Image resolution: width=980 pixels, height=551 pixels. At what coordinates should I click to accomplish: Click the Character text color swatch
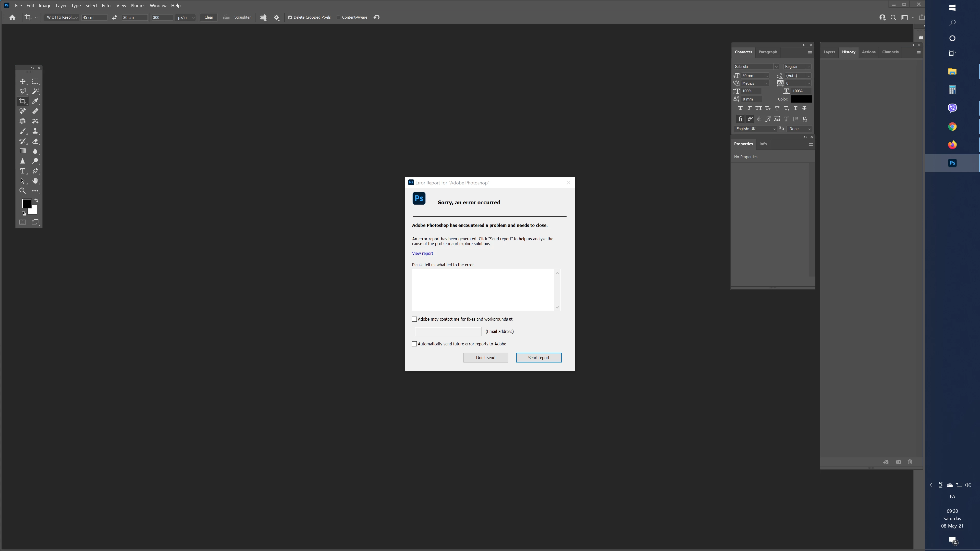(x=801, y=99)
